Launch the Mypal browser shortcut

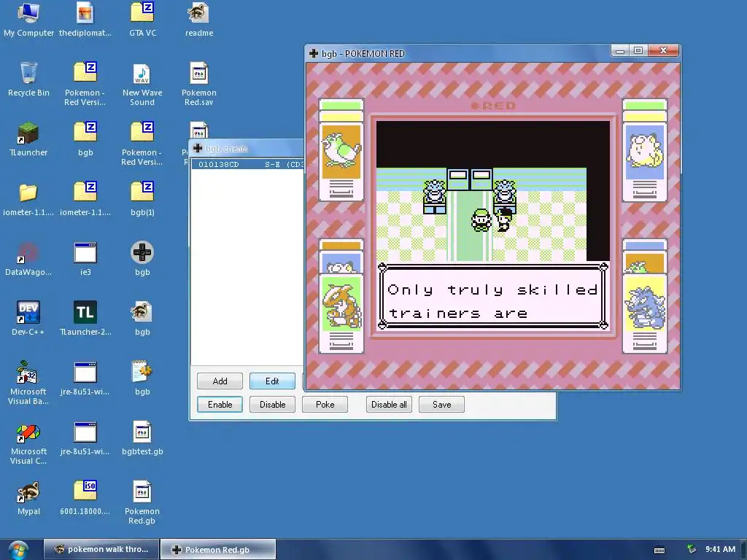[28, 498]
